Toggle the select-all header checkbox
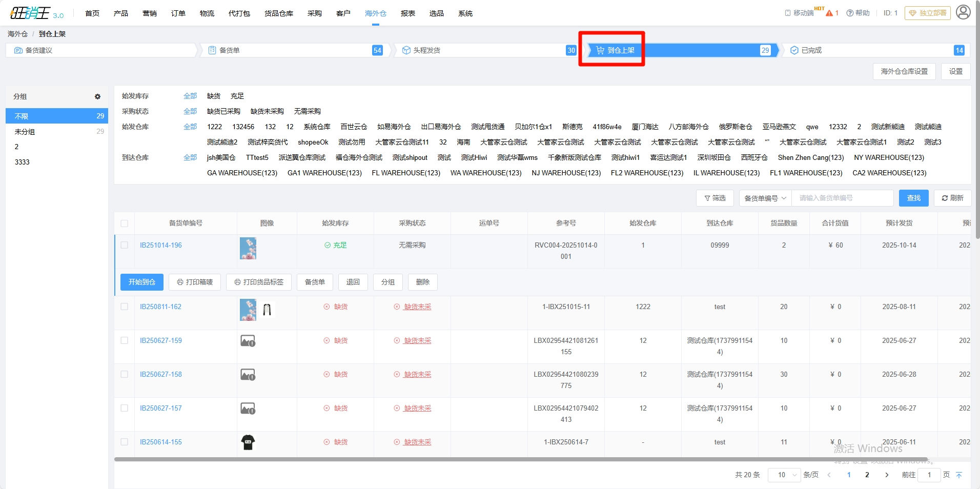This screenshot has height=489, width=980. [x=125, y=223]
